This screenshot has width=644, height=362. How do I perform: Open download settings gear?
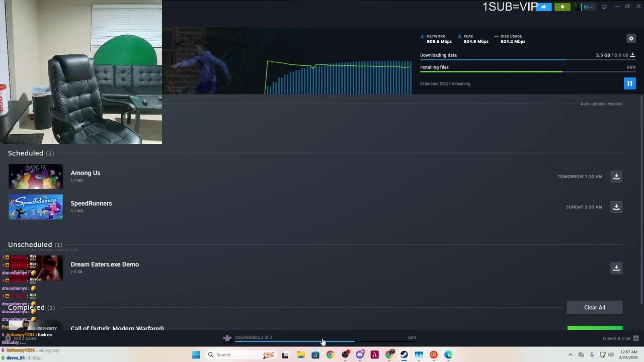(631, 39)
